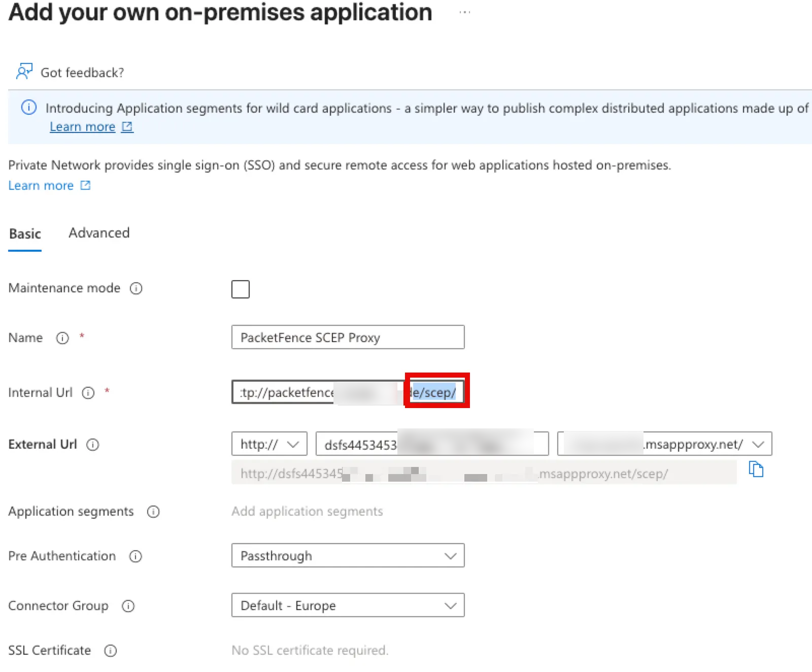Click Add application segments
The height and width of the screenshot is (672, 812).
click(307, 511)
